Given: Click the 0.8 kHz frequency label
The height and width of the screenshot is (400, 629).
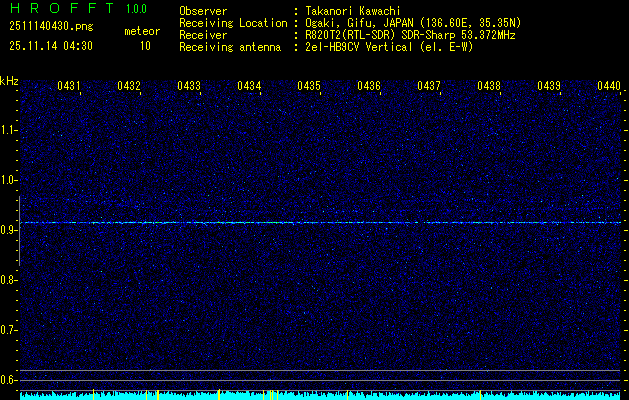Looking at the screenshot, I should coord(8,280).
